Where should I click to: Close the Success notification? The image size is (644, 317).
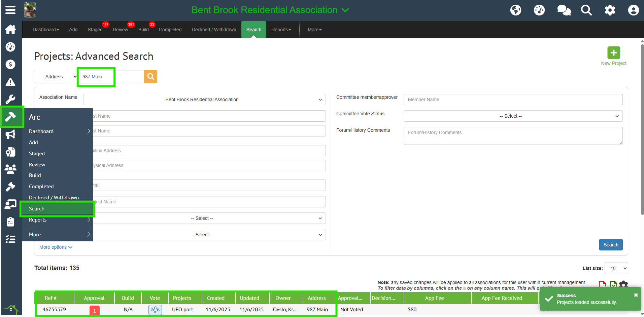click(636, 295)
